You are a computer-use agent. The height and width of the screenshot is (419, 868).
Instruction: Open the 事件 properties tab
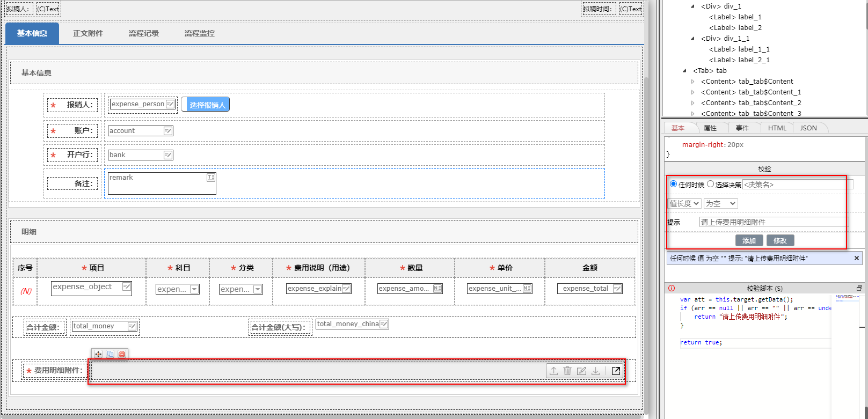[x=742, y=128]
